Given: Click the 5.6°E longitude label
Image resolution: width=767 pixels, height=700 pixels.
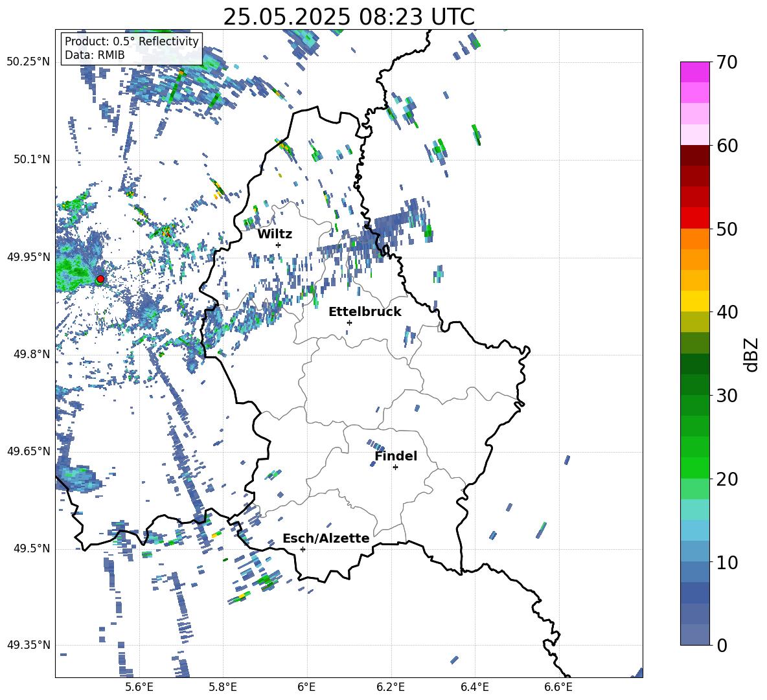Looking at the screenshot, I should (139, 687).
